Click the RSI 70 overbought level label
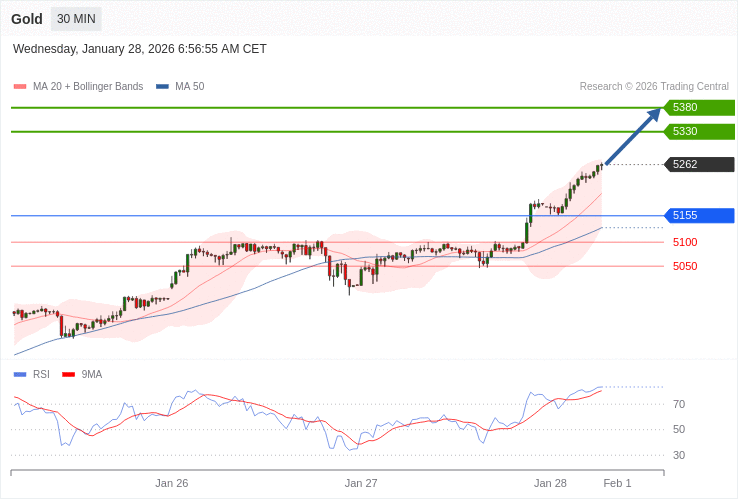 (679, 404)
